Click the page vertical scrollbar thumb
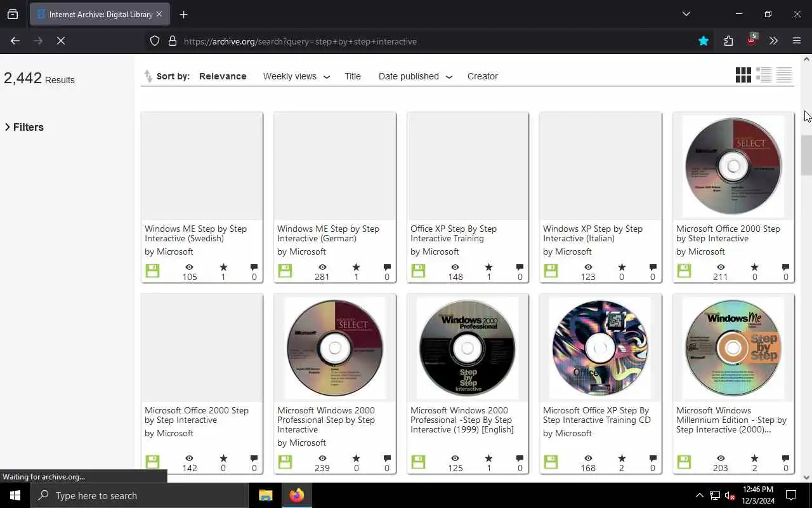Viewport: 812px width, 508px height. pyautogui.click(x=806, y=156)
